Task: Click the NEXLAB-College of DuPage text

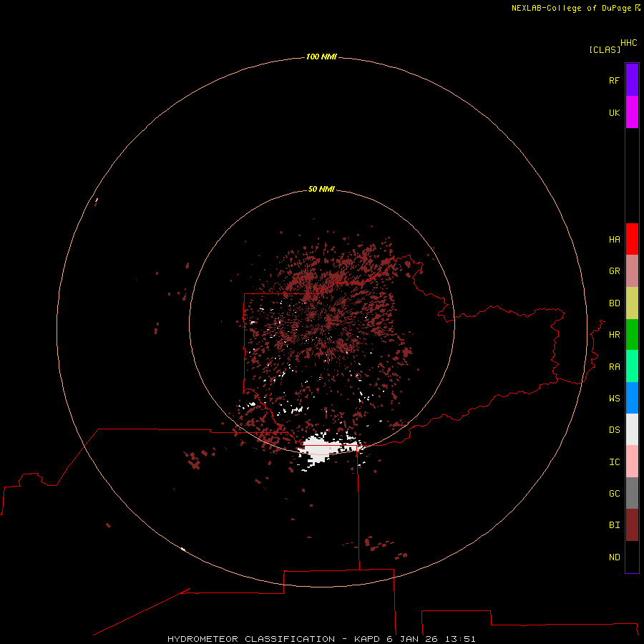Action: pyautogui.click(x=571, y=8)
